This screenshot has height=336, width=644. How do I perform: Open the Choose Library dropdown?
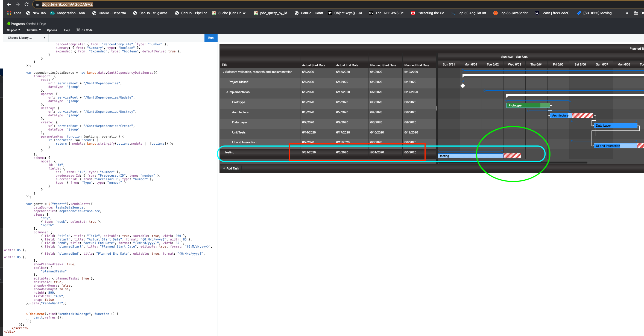click(26, 38)
